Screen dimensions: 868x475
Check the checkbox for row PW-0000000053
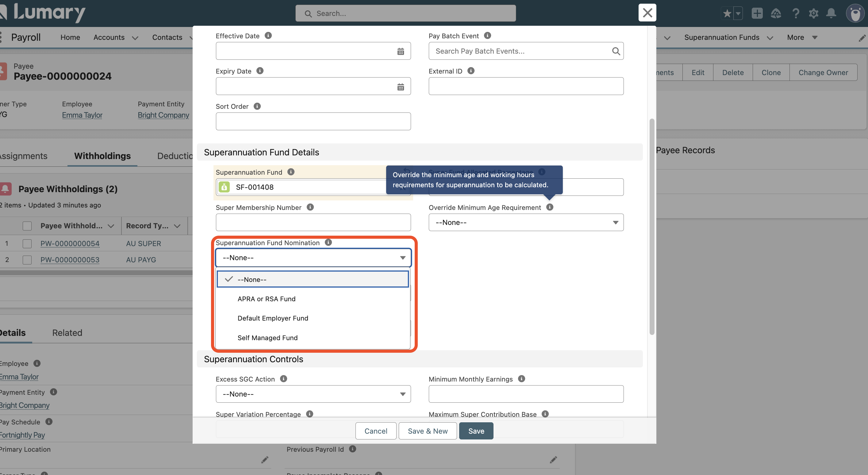(x=27, y=260)
